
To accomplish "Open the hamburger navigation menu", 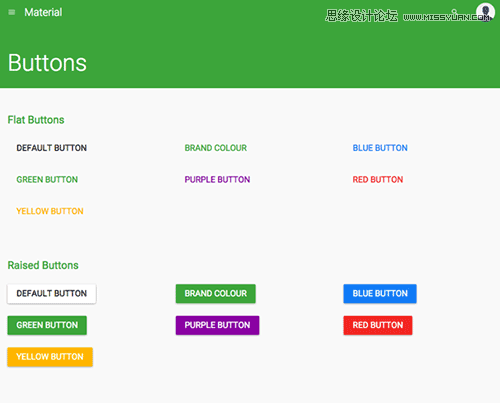I will pos(12,13).
